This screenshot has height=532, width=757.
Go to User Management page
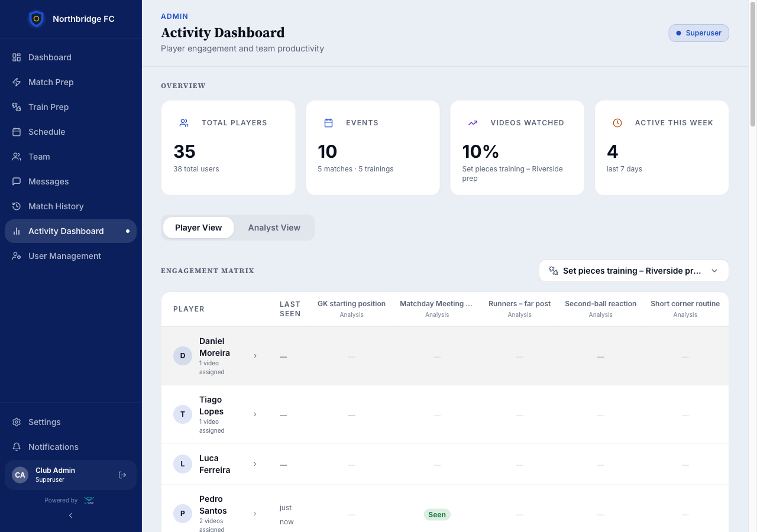(x=70, y=256)
